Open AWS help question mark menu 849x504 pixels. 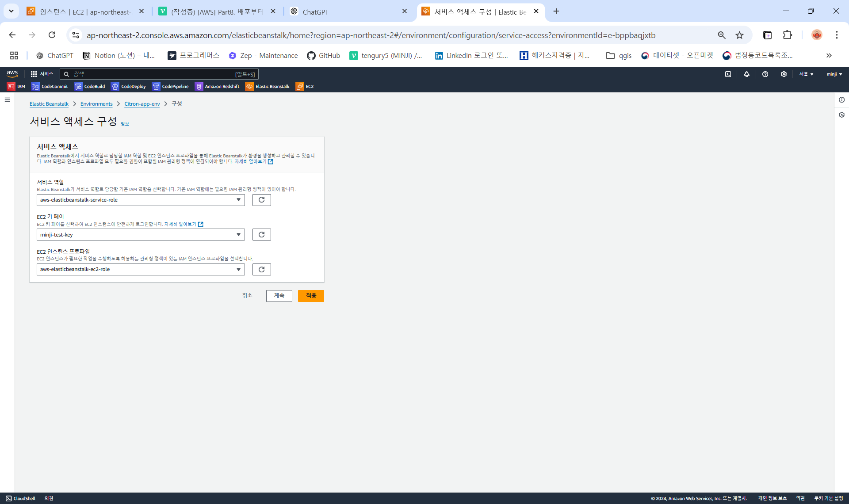point(765,74)
